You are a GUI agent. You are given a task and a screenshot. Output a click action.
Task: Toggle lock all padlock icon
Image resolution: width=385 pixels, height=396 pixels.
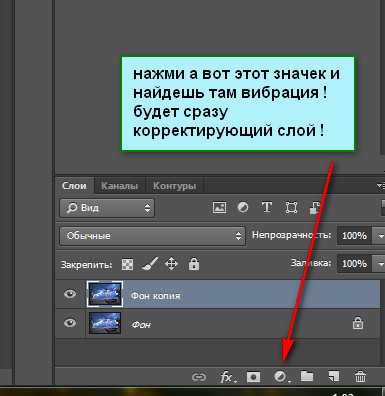pyautogui.click(x=194, y=264)
